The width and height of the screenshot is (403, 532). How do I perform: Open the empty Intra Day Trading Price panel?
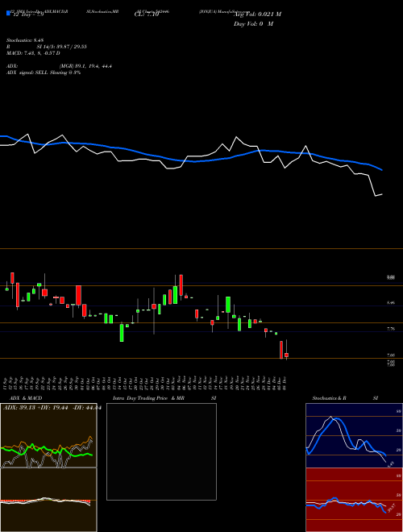pyautogui.click(x=161, y=451)
